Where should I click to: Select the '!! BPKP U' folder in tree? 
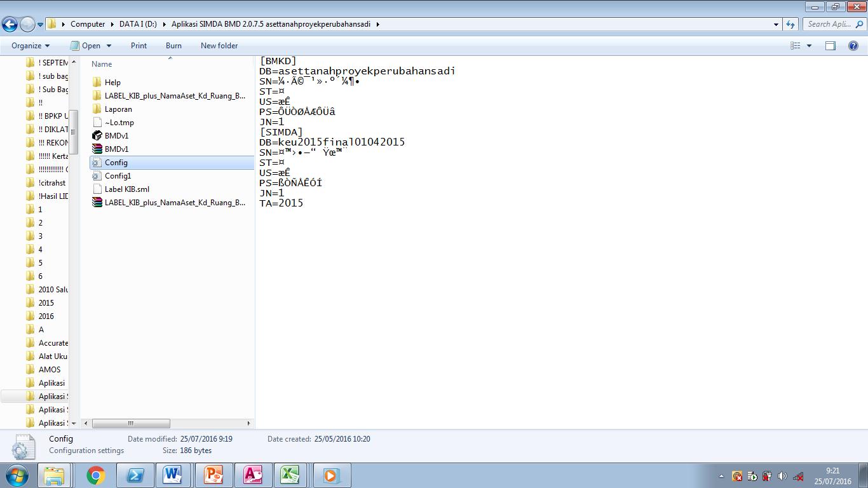point(47,116)
